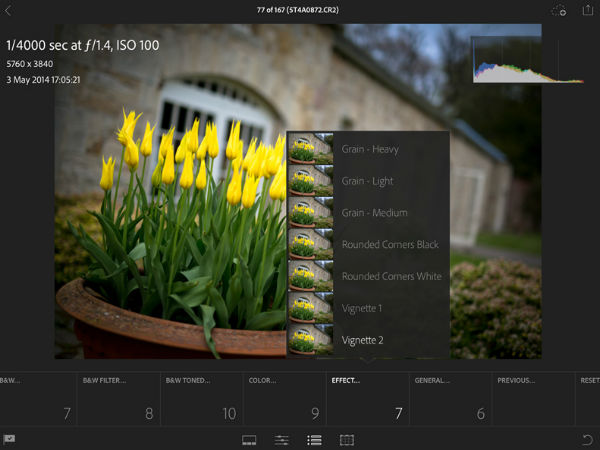Open the adjustments sliders icon
600x450 pixels.
pos(282,439)
